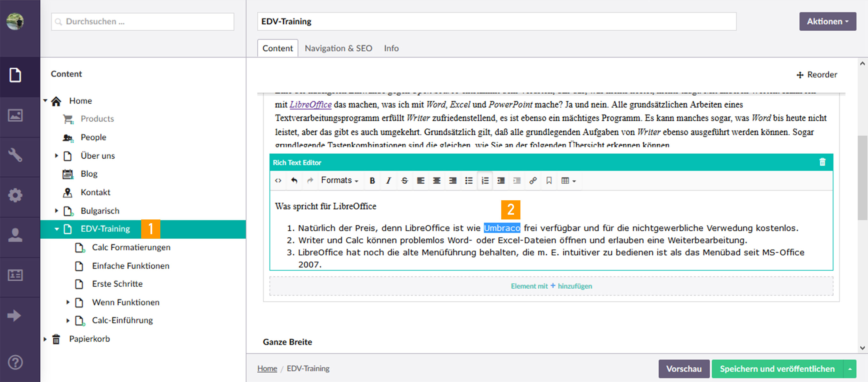Follow the Home breadcrumb link
868x382 pixels.
pyautogui.click(x=267, y=368)
